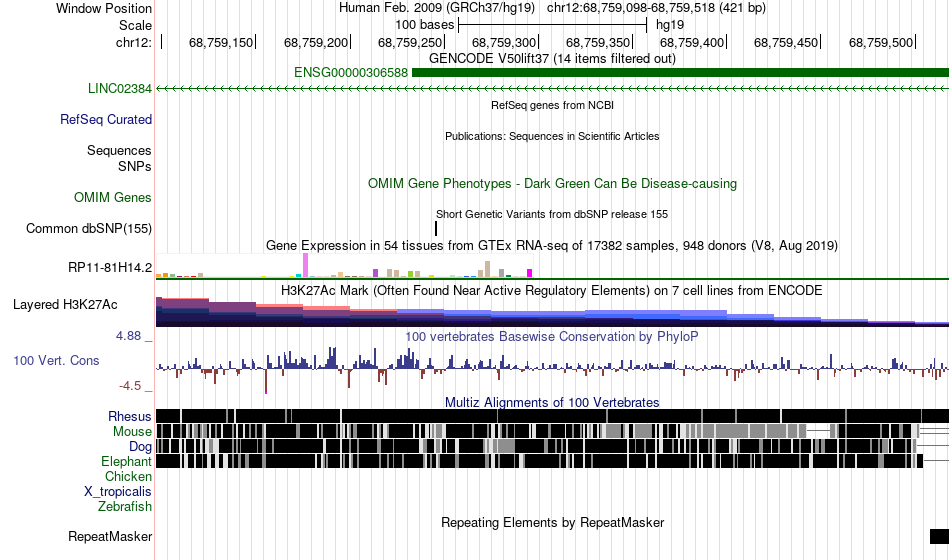950x560 pixels.
Task: Click the 68,759,150 ruler coordinate
Action: click(221, 42)
